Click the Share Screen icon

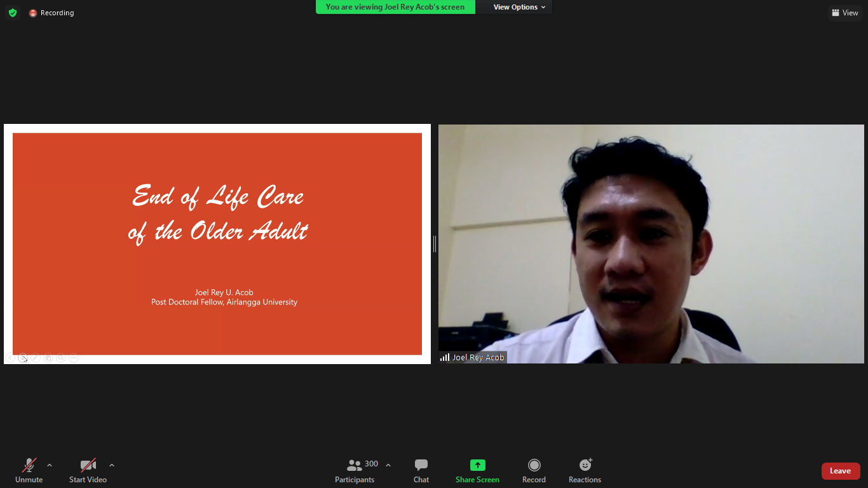click(477, 465)
